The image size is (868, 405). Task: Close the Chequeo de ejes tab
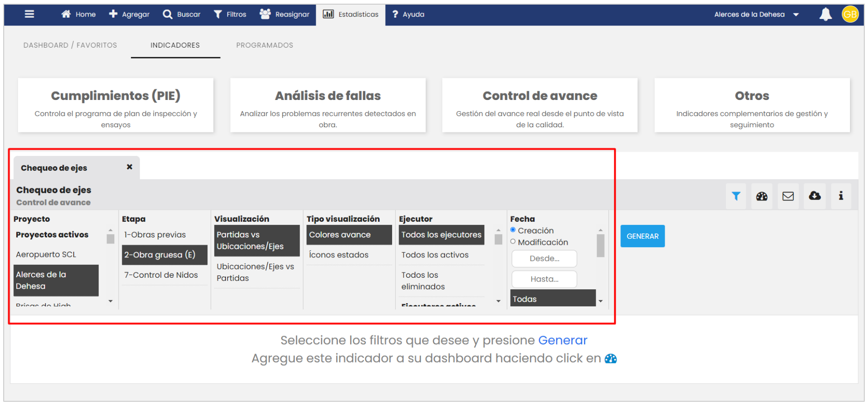tap(130, 167)
